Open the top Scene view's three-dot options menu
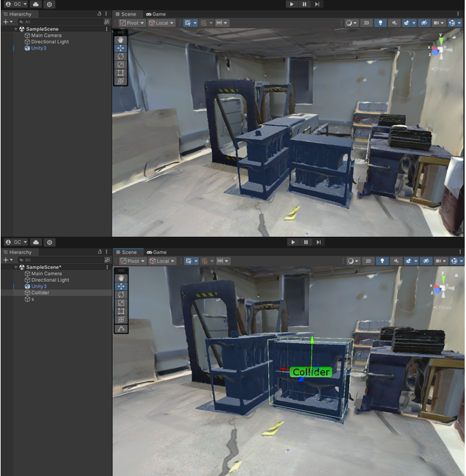The width and height of the screenshot is (466, 476). coord(458,14)
